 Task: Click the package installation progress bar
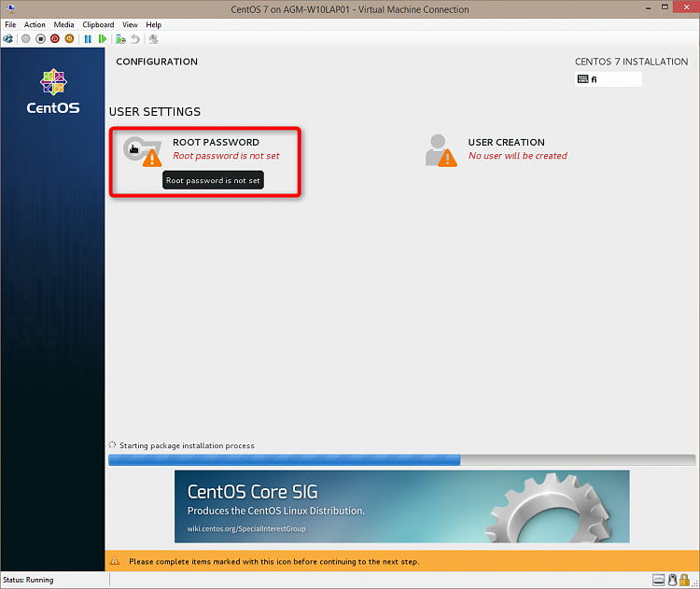click(x=401, y=460)
